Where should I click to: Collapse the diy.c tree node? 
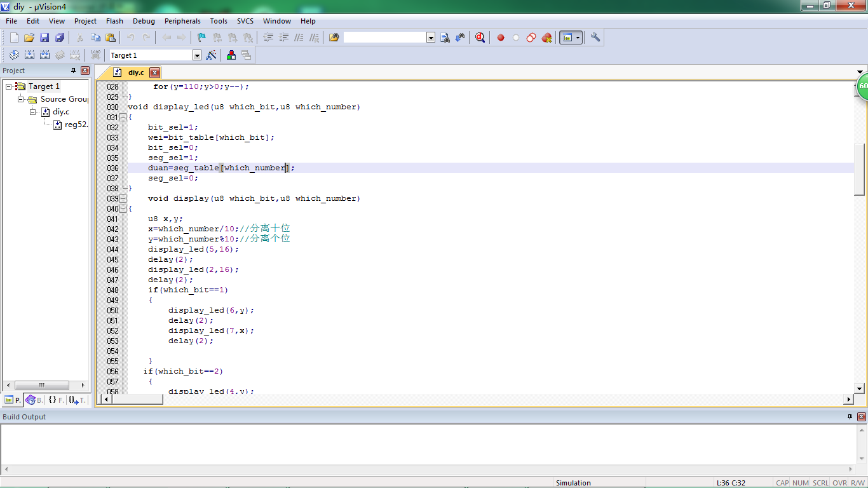[32, 112]
